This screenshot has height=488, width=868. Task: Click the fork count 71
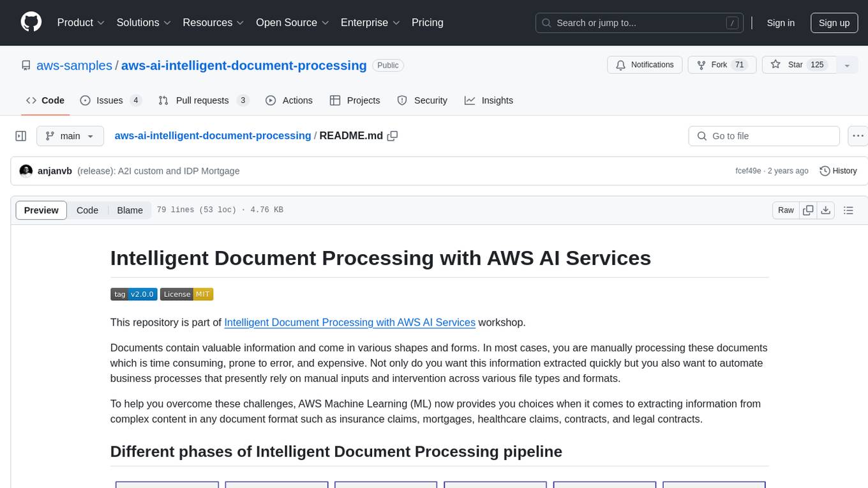(740, 65)
